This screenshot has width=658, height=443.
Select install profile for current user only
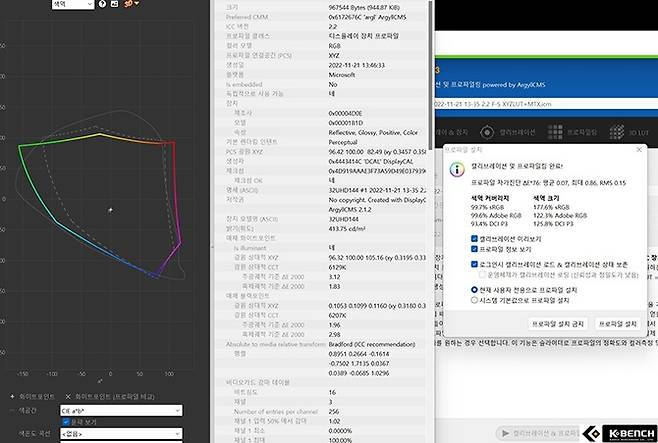pos(474,289)
